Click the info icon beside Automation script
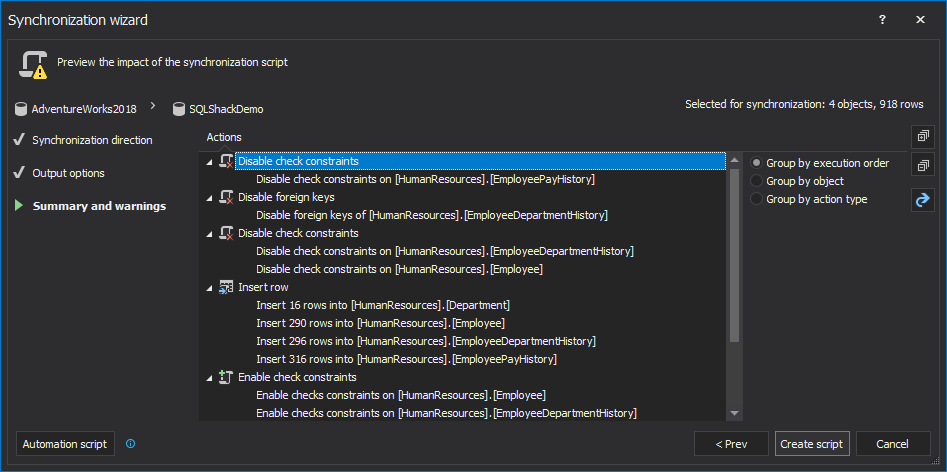This screenshot has height=472, width=947. click(x=131, y=444)
